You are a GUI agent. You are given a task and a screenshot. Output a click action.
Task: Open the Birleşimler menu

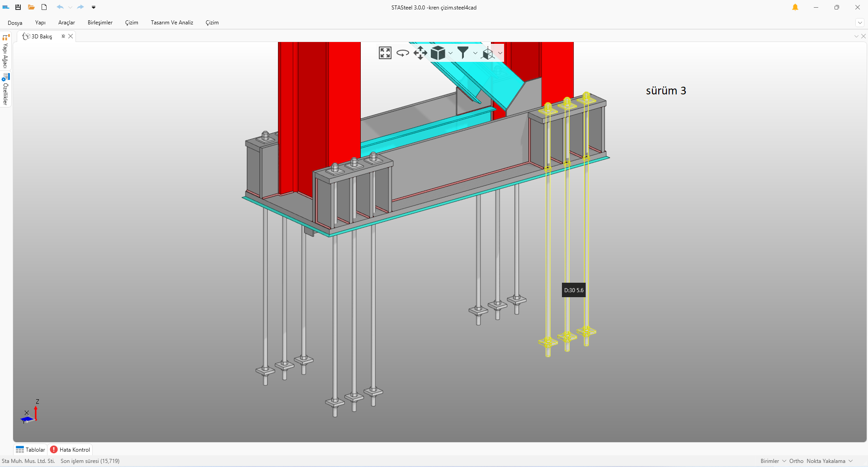(100, 23)
